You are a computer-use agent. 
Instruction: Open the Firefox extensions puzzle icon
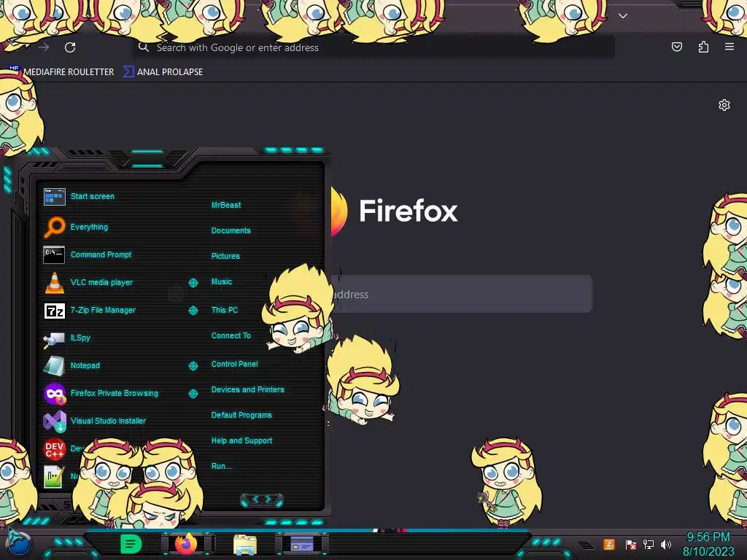click(x=703, y=47)
